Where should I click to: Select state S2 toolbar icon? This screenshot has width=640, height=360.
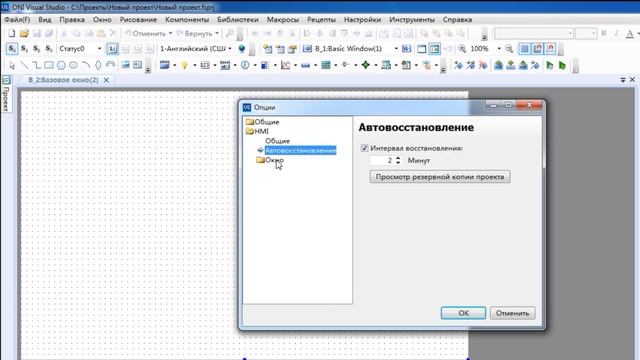(x=36, y=49)
